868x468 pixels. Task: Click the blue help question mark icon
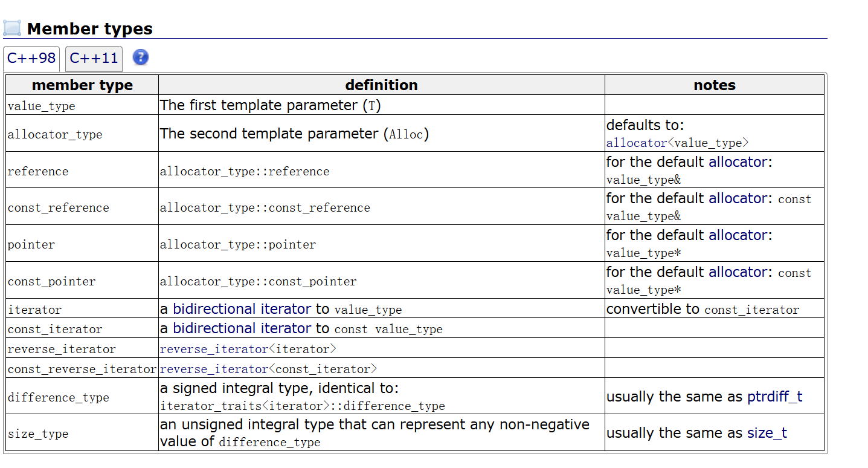[x=140, y=57]
